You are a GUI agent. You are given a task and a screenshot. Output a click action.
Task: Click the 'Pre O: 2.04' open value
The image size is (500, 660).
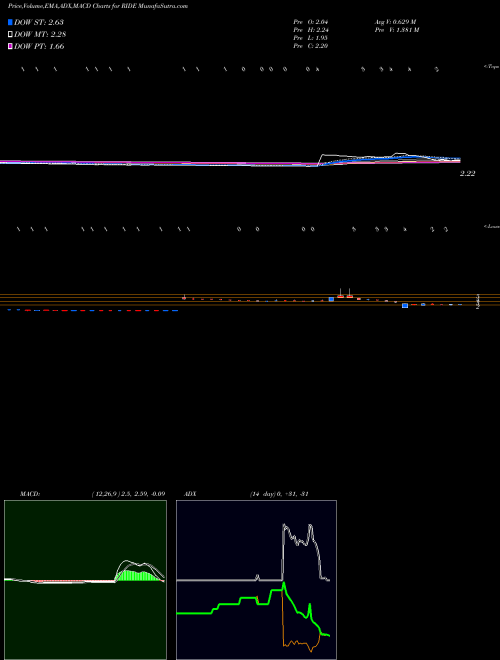[x=311, y=22]
